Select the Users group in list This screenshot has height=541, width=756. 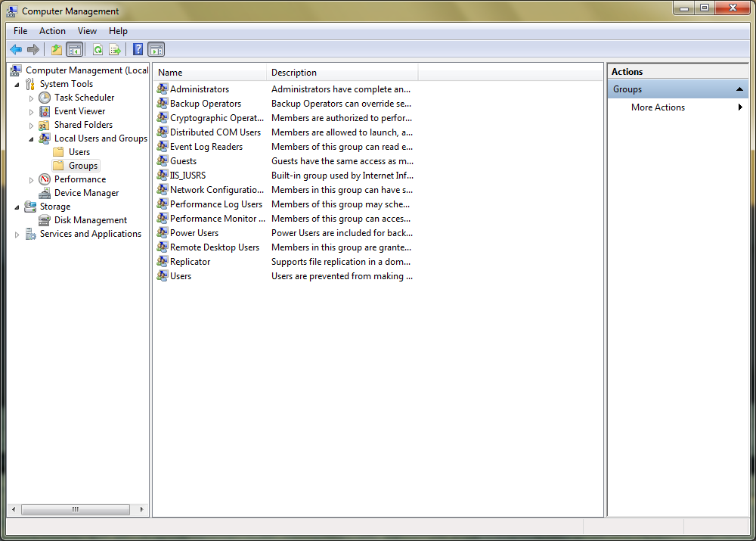coord(181,276)
